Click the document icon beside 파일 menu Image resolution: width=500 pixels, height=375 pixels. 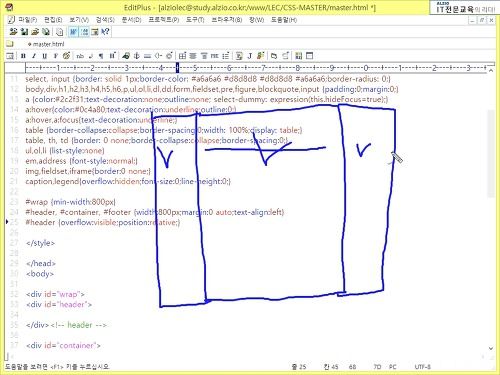(11, 20)
